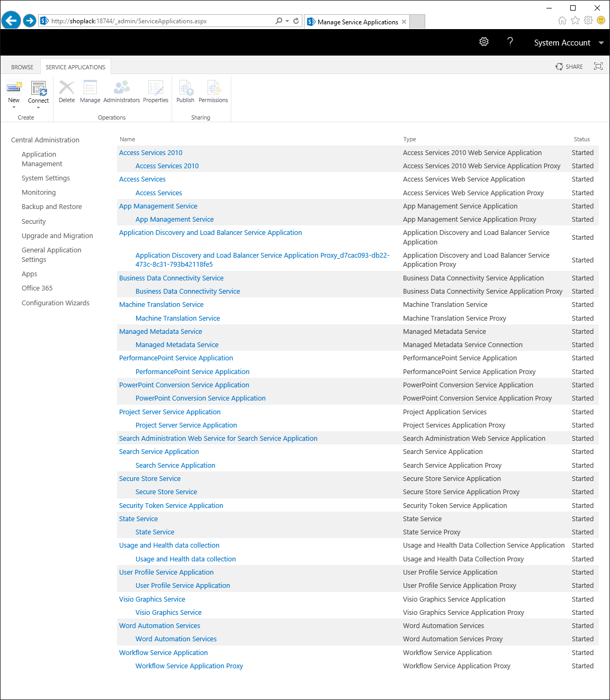Image resolution: width=610 pixels, height=700 pixels.
Task: Open Access Services 2010 application link
Action: pos(150,153)
